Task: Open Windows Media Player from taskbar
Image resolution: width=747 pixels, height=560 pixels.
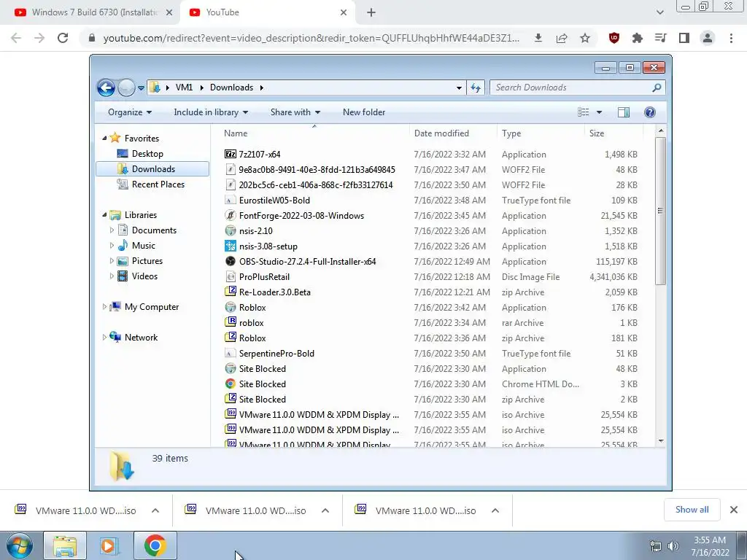Action: (x=109, y=545)
